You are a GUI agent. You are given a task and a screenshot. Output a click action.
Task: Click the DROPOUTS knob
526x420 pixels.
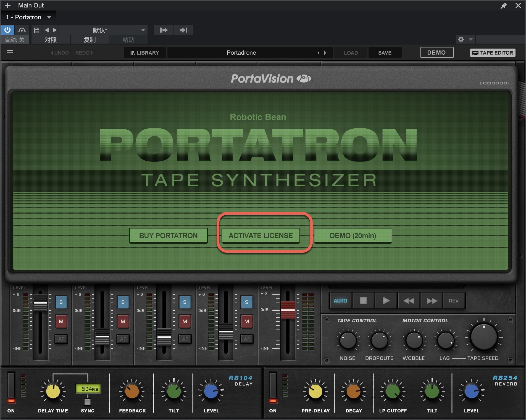click(x=379, y=341)
